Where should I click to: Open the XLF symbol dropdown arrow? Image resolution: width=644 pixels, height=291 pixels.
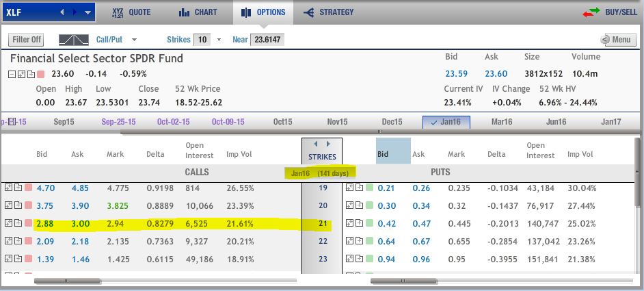[88, 12]
